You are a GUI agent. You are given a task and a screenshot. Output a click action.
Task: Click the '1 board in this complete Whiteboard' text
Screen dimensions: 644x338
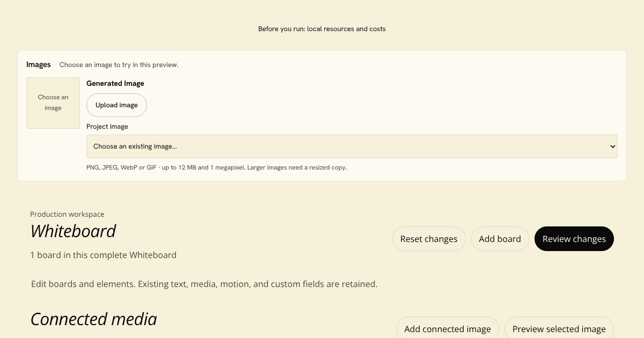coord(104,255)
